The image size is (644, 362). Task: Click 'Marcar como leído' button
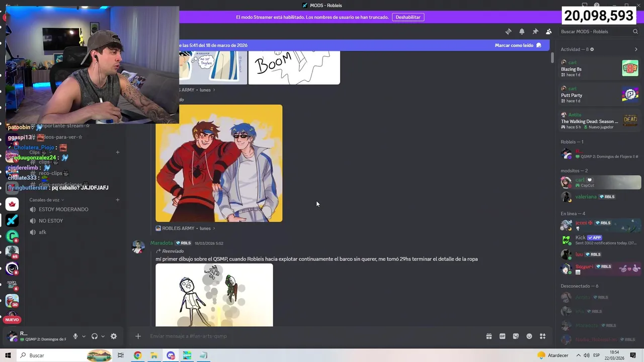(518, 45)
